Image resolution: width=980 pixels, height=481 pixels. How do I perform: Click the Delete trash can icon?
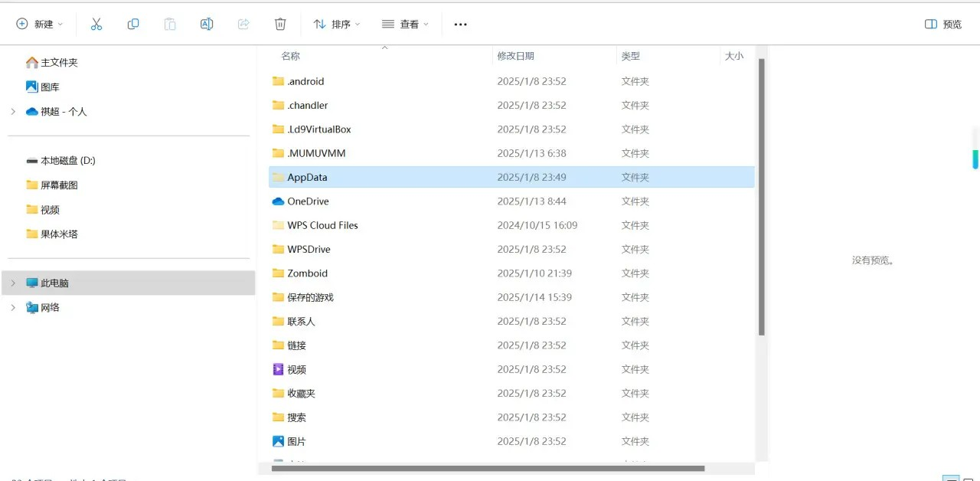tap(280, 25)
